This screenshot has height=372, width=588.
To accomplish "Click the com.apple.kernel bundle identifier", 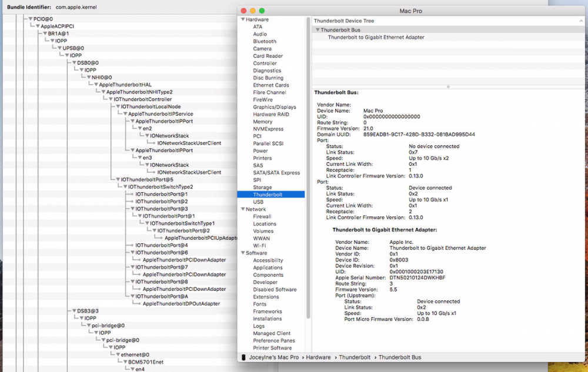I will click(76, 7).
